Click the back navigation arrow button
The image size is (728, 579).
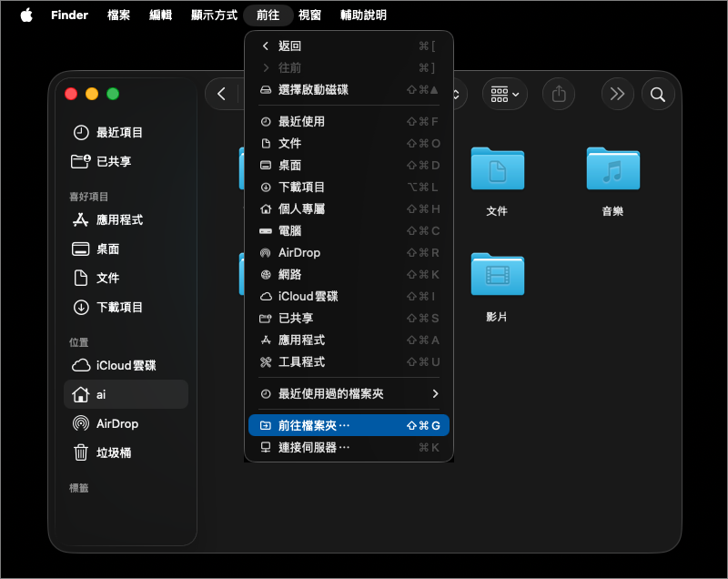point(221,94)
